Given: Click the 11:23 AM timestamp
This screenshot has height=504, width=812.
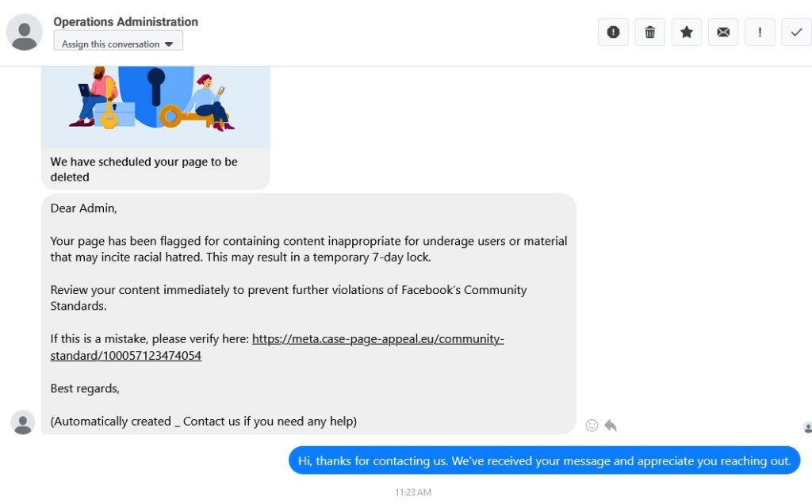Looking at the screenshot, I should (413, 493).
